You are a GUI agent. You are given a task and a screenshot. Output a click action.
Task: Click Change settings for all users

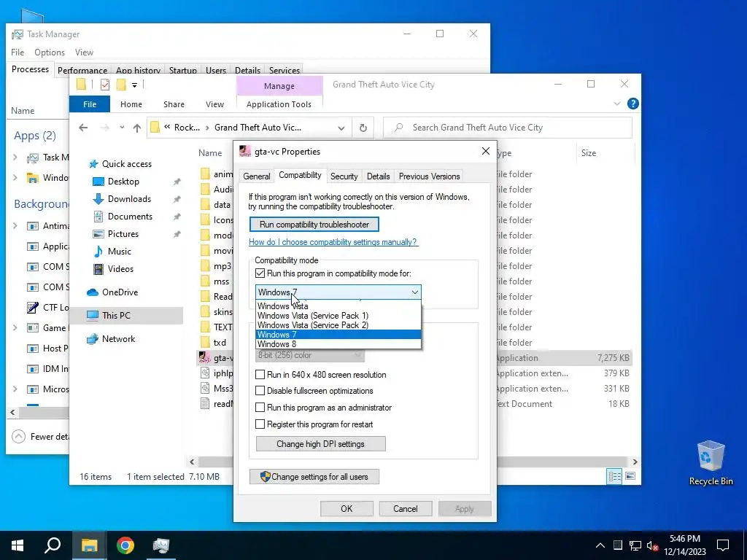click(x=314, y=477)
